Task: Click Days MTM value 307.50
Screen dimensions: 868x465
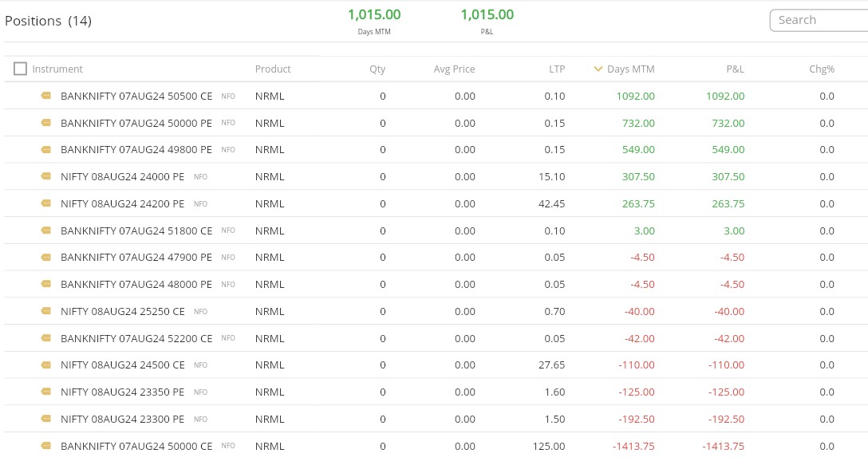Action: pyautogui.click(x=638, y=176)
